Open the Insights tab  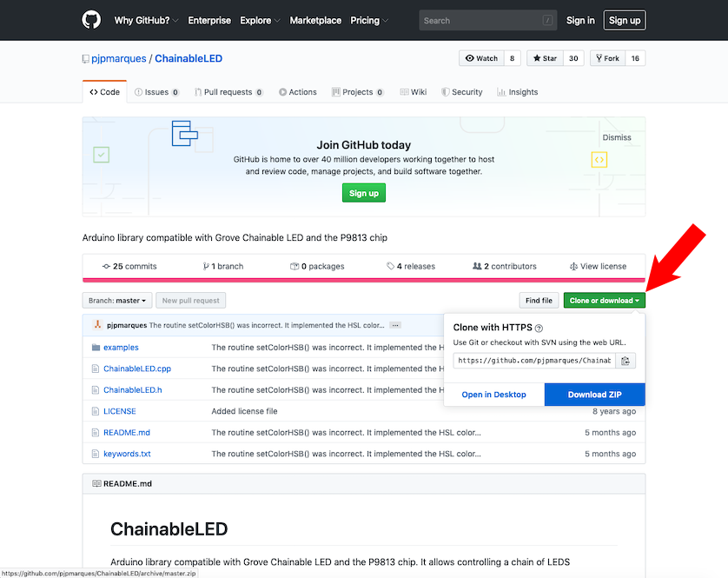(x=517, y=92)
